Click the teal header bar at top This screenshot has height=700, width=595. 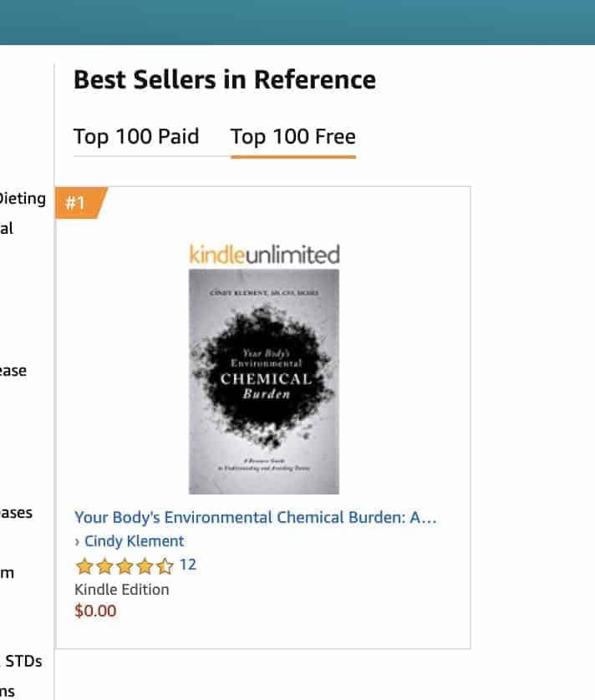297,22
